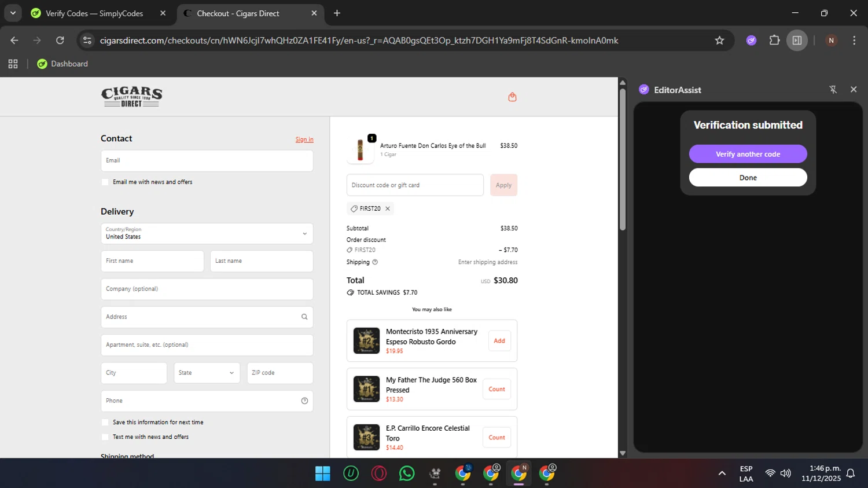868x488 pixels.
Task: Close the Verify Codes — SimplyCodes tab
Action: tap(163, 13)
